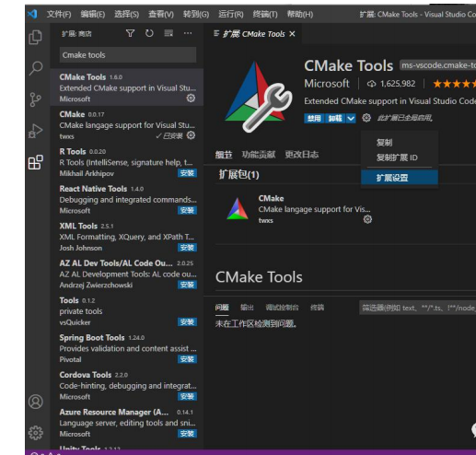Image resolution: width=476 pixels, height=455 pixels.
Task: Click the 禁用 disable button
Action: click(314, 118)
